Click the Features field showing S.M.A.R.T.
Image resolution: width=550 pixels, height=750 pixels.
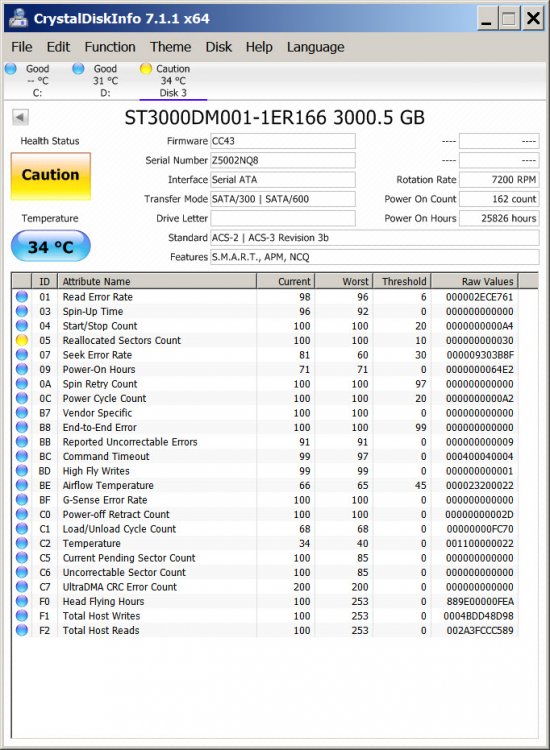click(374, 257)
